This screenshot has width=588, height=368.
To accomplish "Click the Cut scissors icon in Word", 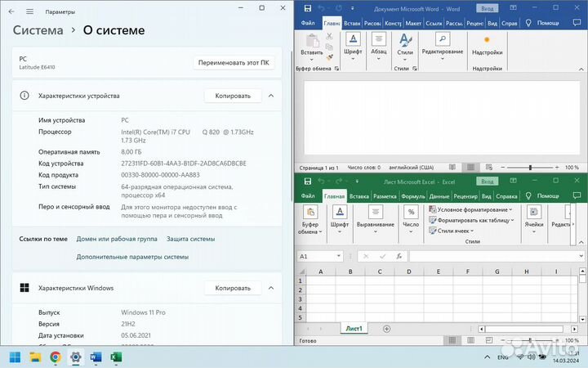I will (x=329, y=36).
